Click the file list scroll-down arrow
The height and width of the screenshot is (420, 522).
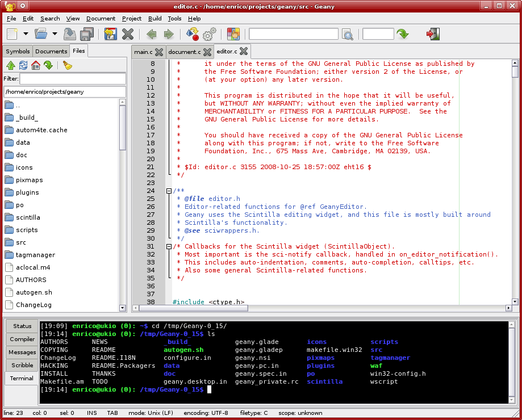(123, 308)
